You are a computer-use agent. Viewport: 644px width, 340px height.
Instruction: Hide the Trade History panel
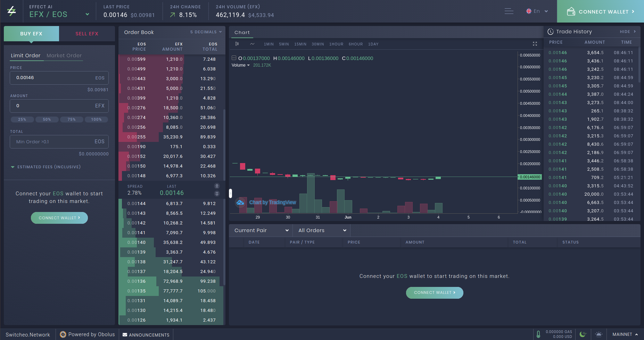(628, 32)
